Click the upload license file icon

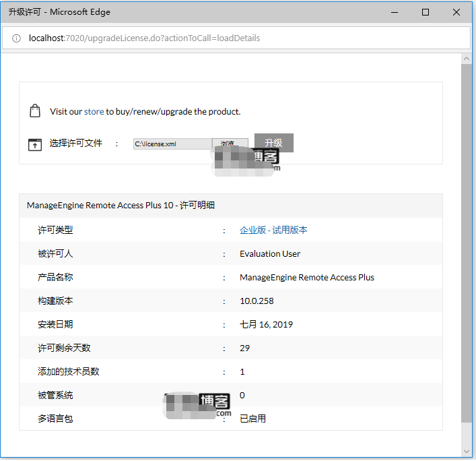tap(35, 145)
